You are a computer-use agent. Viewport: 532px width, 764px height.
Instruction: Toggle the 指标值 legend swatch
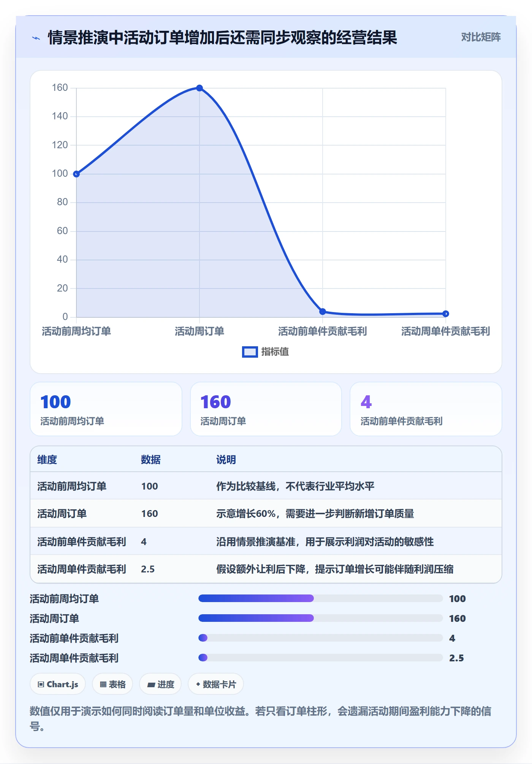[250, 352]
